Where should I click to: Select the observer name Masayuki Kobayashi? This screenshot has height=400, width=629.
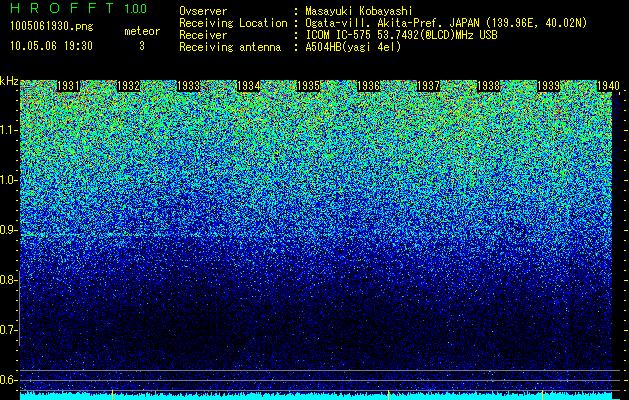(x=359, y=11)
